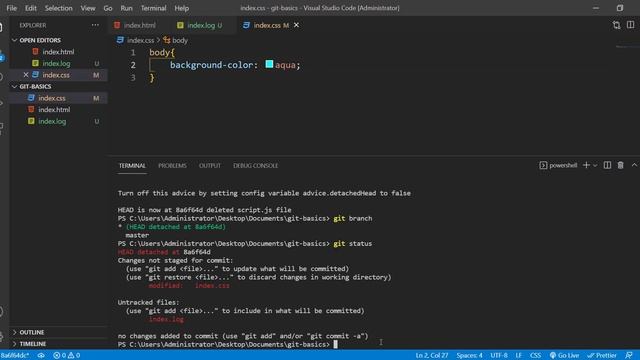The width and height of the screenshot is (640, 360).
Task: Click the editor minimap
Action: (627, 47)
